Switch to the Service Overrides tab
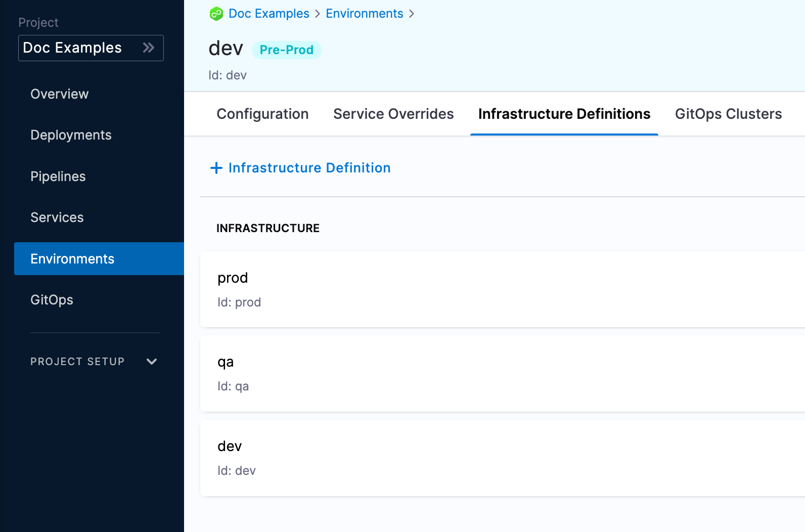The width and height of the screenshot is (805, 532). click(393, 114)
